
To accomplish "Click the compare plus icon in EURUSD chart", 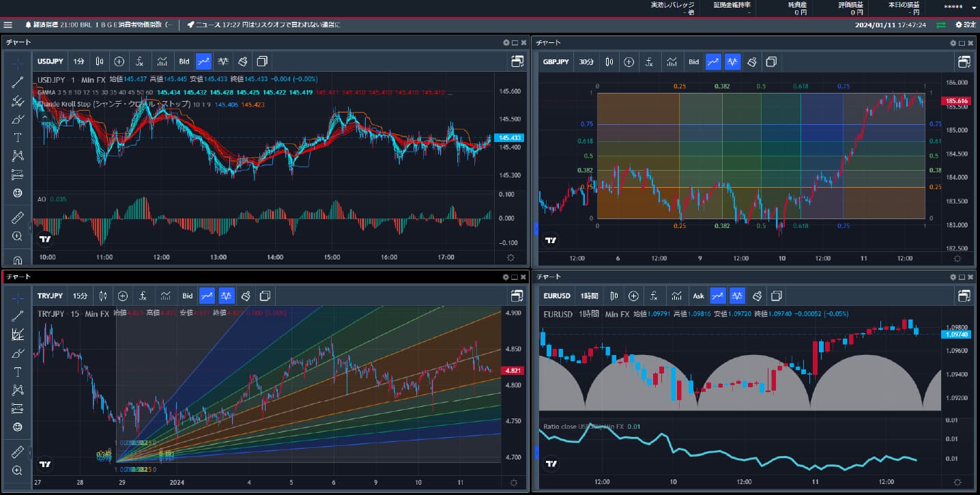I will (633, 296).
